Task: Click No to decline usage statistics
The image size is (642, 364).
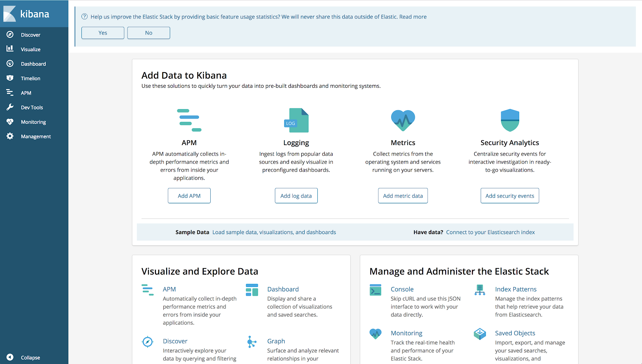Action: tap(148, 33)
